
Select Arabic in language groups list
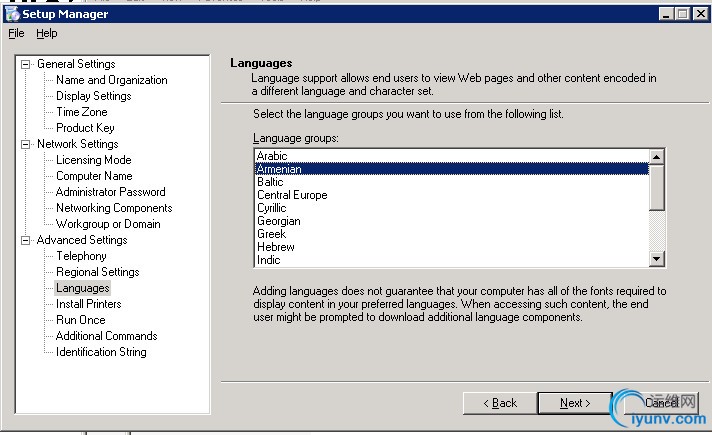[x=272, y=156]
